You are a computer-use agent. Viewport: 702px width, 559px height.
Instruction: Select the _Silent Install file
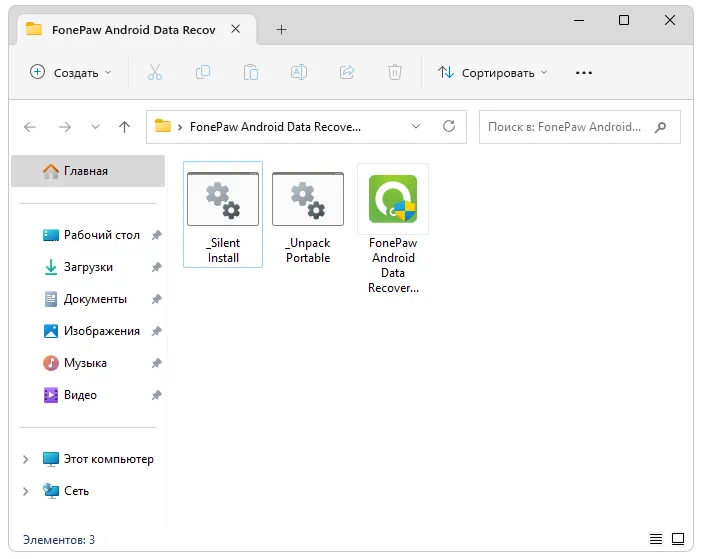click(223, 215)
